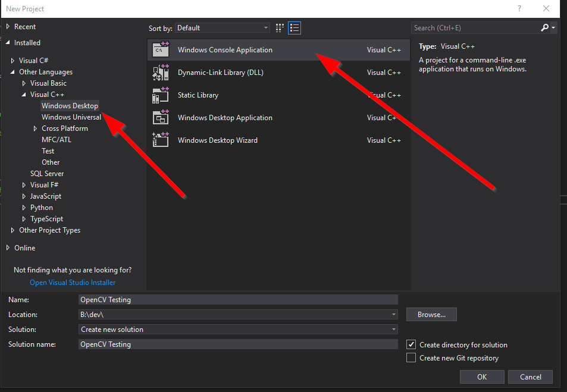Viewport: 567px width, 392px height.
Task: Click the Static Library template icon
Action: pos(161,95)
